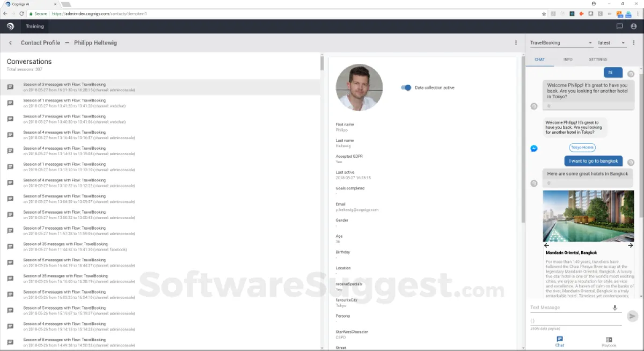
Task: Click the send message arrow button
Action: click(x=632, y=316)
